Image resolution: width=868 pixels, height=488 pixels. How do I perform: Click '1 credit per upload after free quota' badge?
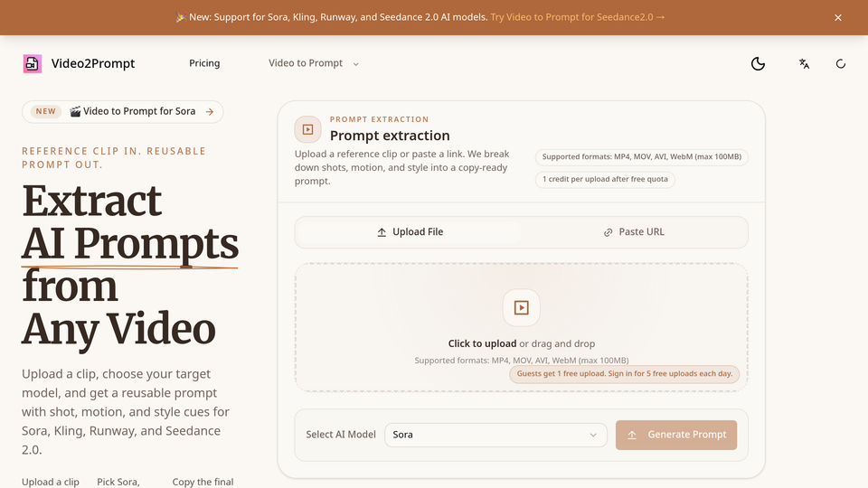click(x=605, y=179)
